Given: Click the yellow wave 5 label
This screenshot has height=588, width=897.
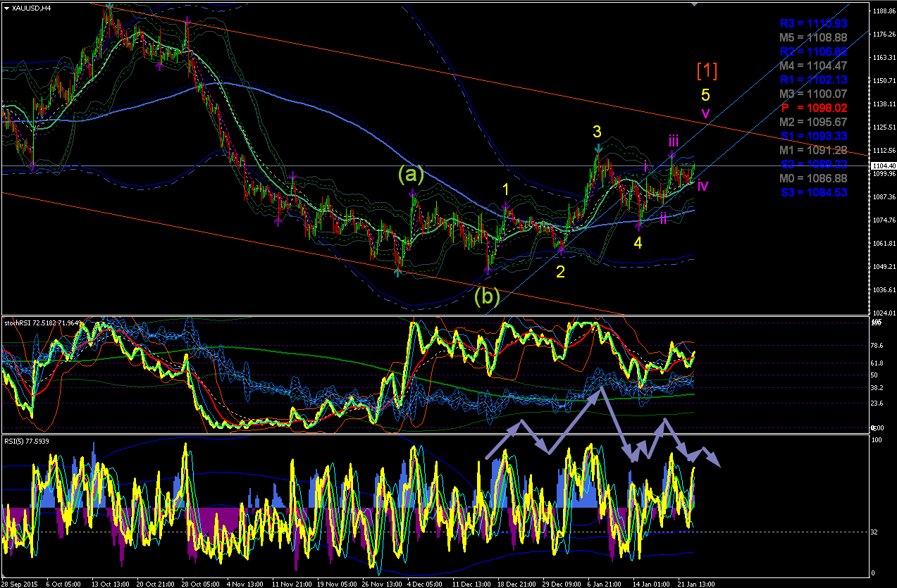Looking at the screenshot, I should click(x=705, y=95).
